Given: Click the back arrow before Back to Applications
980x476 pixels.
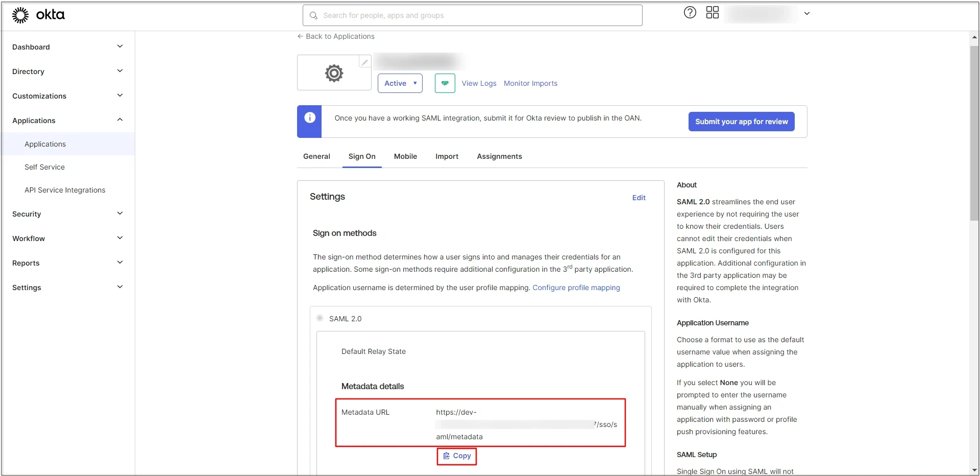Looking at the screenshot, I should [x=300, y=36].
